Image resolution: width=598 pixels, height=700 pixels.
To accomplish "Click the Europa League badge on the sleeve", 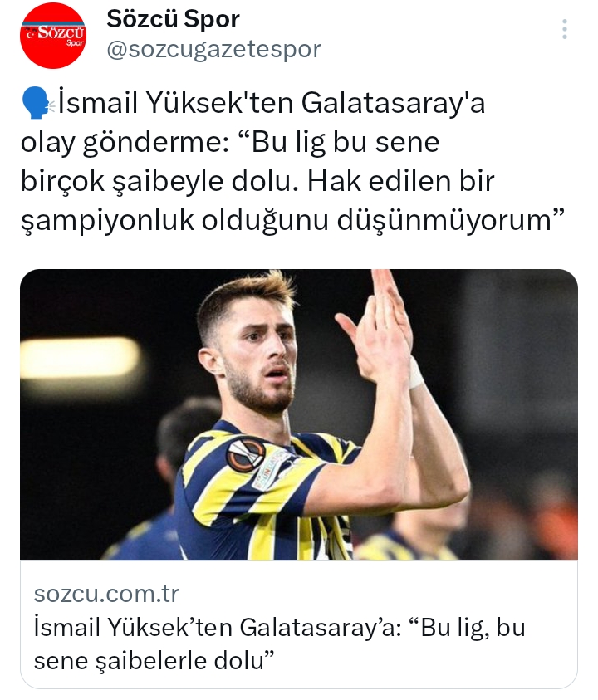I will click(245, 455).
